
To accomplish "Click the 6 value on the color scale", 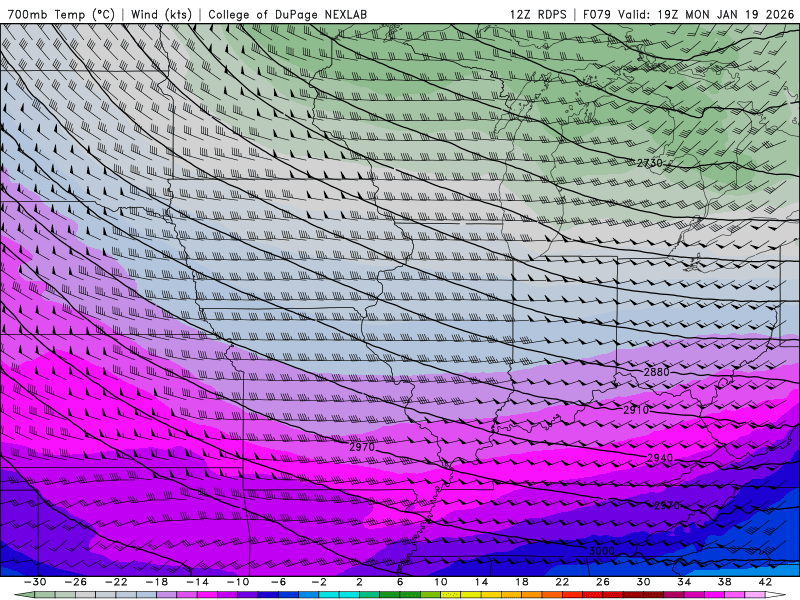I will (400, 582).
